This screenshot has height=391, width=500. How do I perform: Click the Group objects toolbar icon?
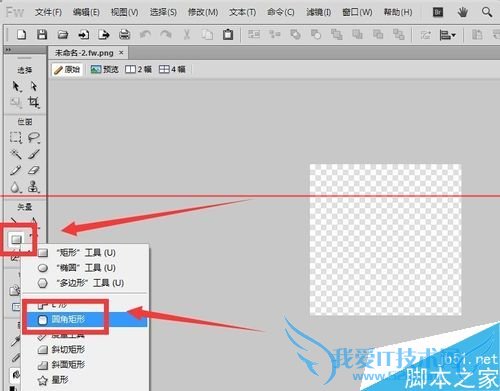(254, 34)
